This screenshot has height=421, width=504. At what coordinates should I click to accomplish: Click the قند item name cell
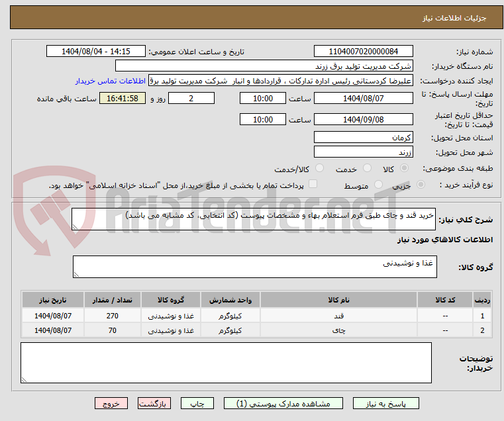coord(339,316)
